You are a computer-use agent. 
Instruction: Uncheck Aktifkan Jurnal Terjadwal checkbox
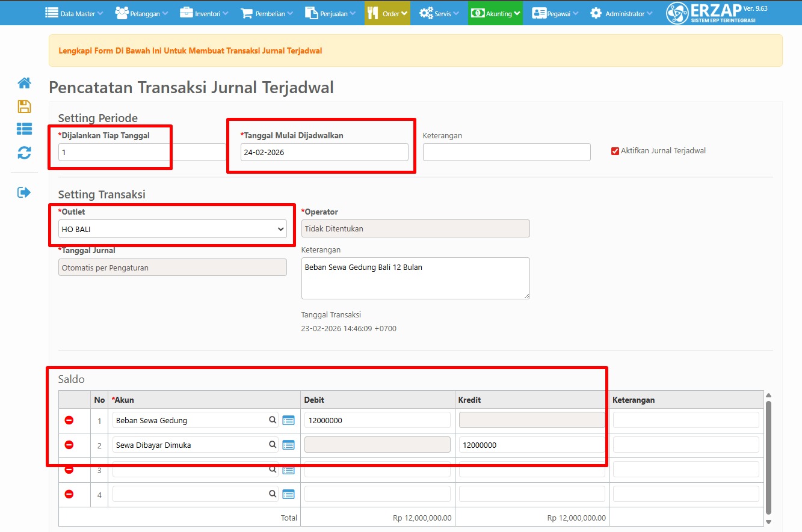point(615,151)
